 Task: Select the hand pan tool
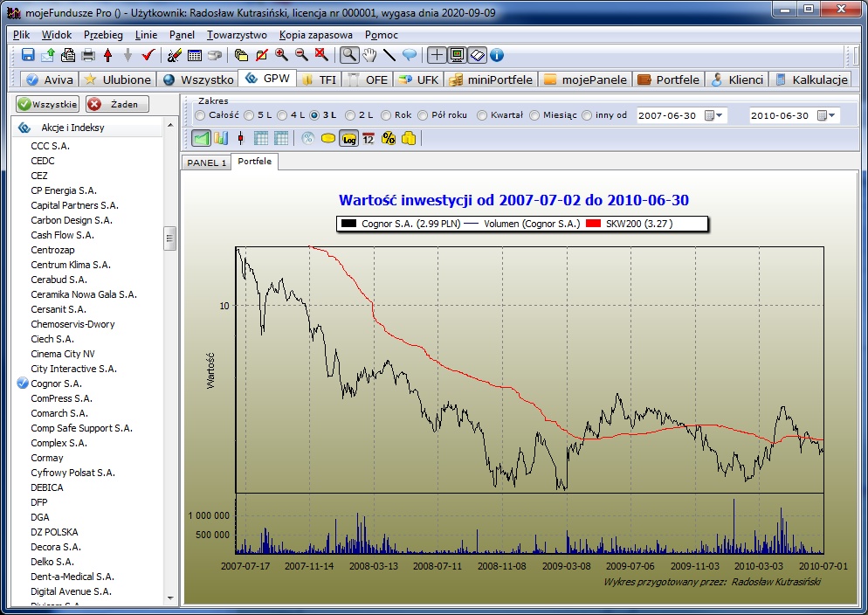coord(369,55)
